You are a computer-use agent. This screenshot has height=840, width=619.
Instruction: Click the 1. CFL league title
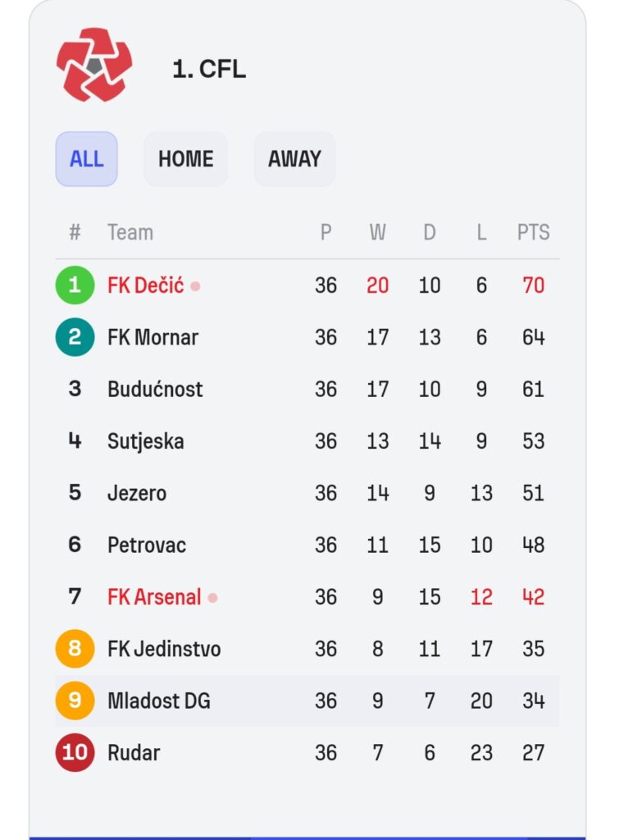[x=209, y=69]
